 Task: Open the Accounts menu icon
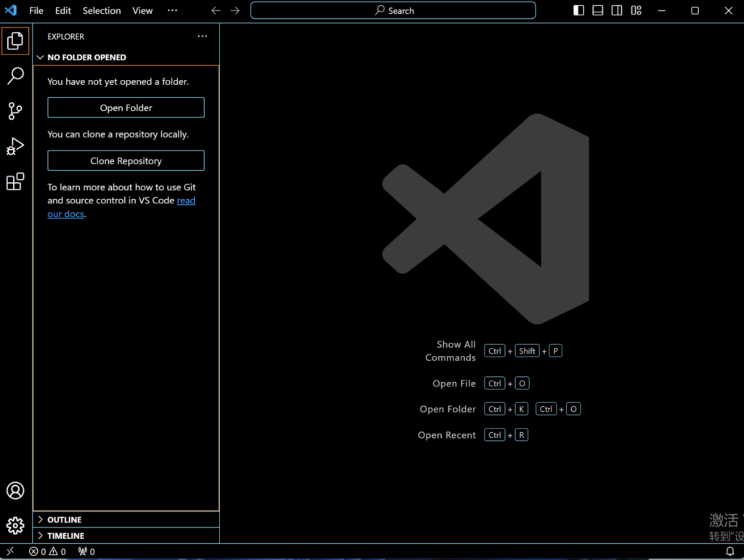(x=15, y=490)
